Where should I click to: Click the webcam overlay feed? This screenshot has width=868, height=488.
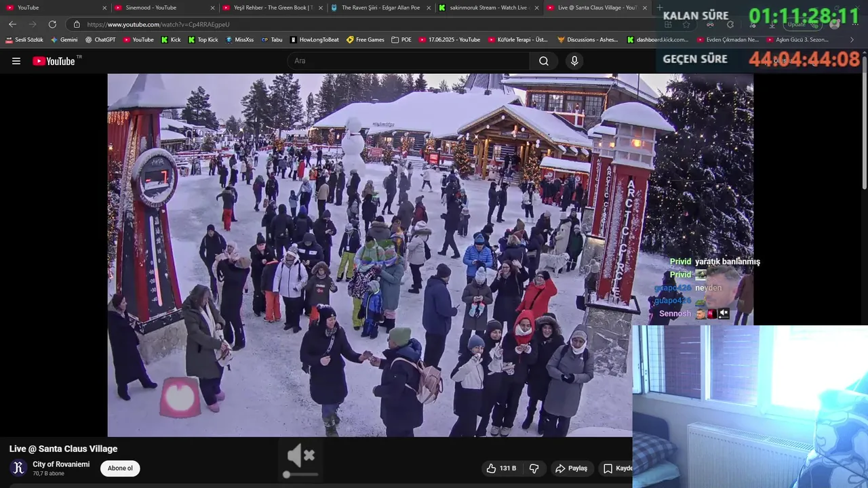tap(750, 407)
